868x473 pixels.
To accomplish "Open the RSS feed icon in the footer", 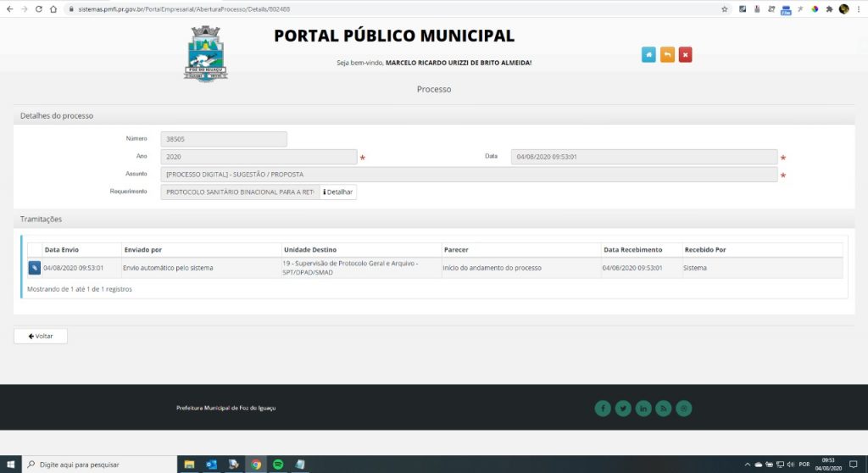I will (664, 409).
